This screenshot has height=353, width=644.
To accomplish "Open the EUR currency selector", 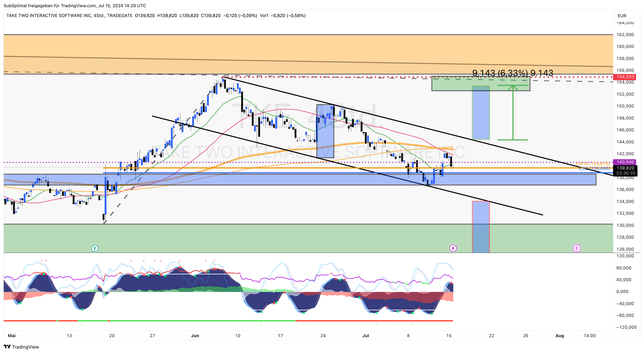I will coord(627,16).
